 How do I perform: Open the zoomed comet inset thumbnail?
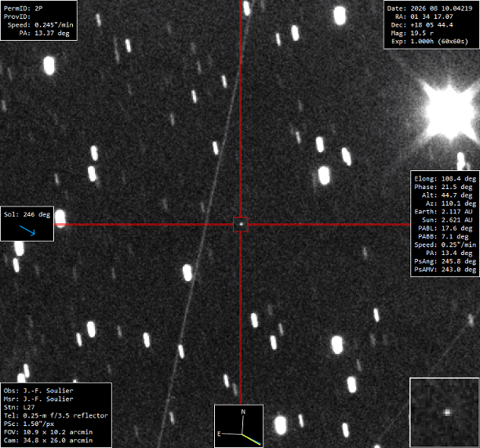[x=445, y=413]
